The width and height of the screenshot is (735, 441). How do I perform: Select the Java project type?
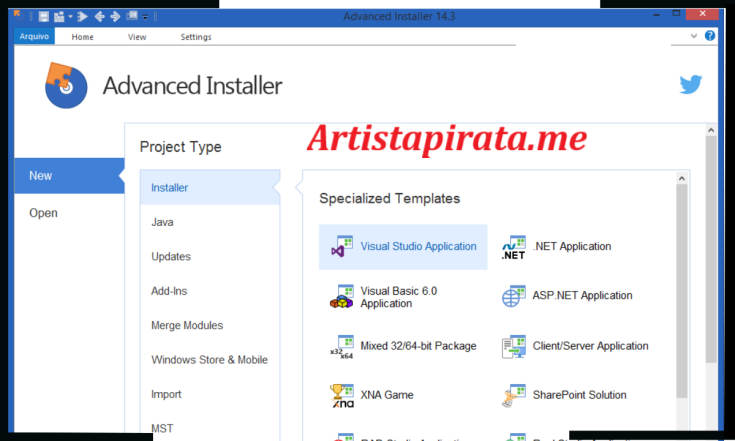click(210, 222)
